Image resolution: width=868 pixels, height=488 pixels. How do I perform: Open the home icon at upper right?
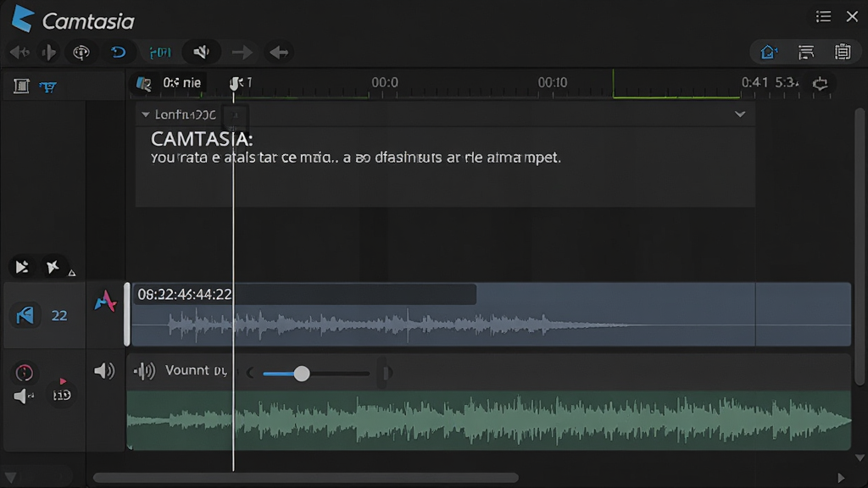768,52
